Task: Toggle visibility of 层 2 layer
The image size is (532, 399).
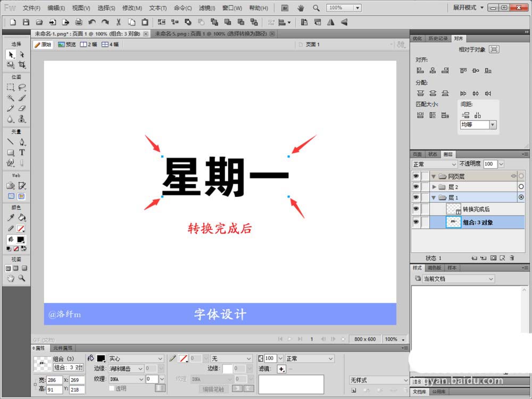Action: tap(416, 187)
